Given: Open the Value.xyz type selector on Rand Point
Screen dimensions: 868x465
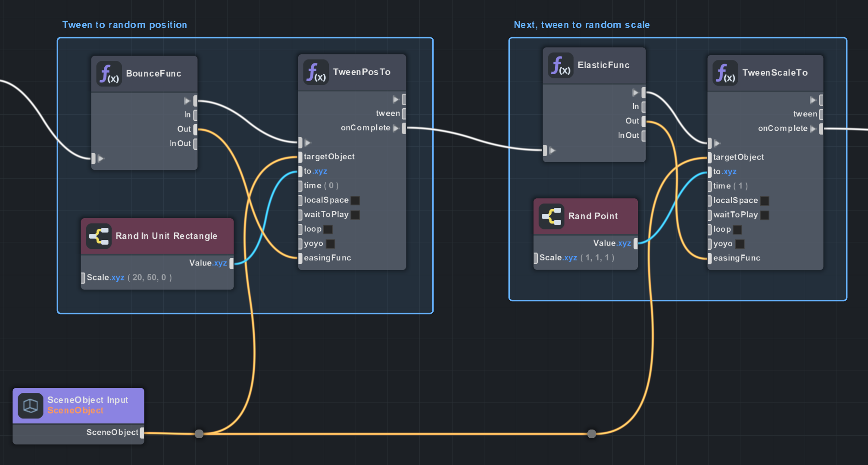Looking at the screenshot, I should pyautogui.click(x=624, y=243).
